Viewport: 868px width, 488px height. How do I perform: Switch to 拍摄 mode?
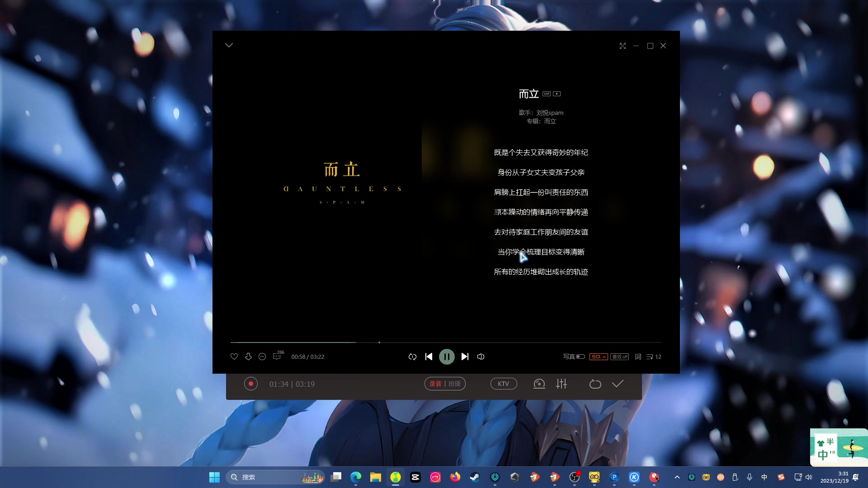point(454,384)
